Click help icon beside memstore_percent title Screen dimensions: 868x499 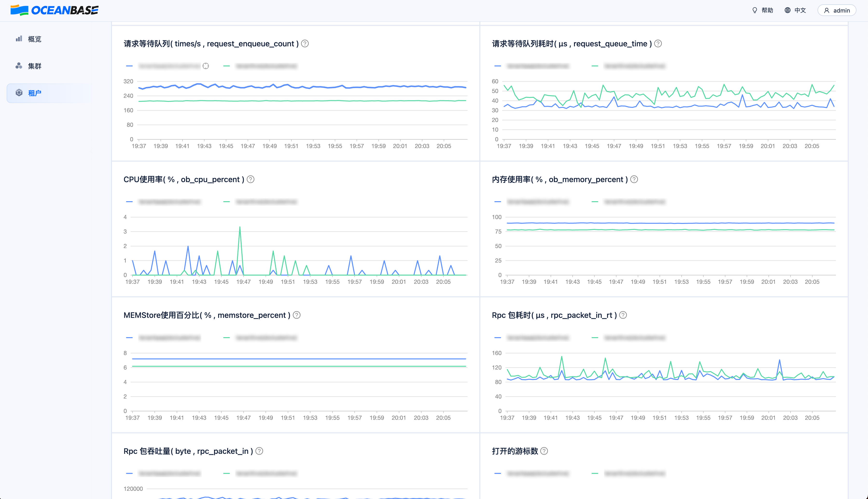point(297,315)
